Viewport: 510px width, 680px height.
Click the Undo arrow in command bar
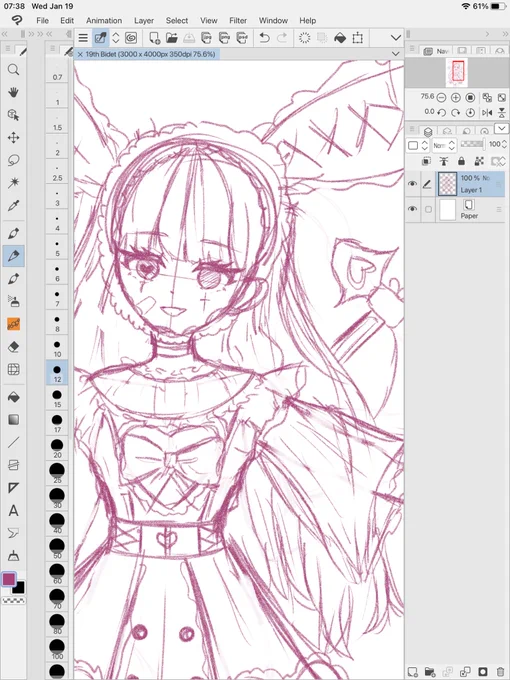click(x=264, y=38)
